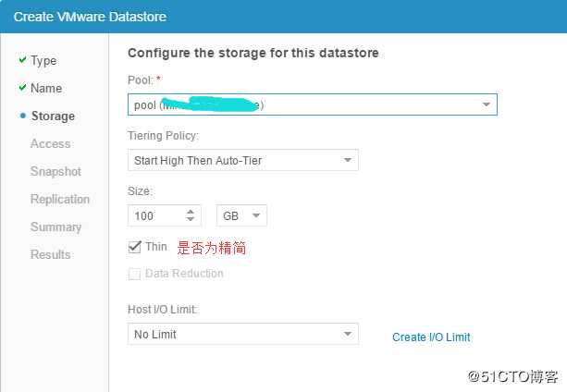Image resolution: width=567 pixels, height=392 pixels.
Task: Click the green checkmark beside Type
Action: 22,59
